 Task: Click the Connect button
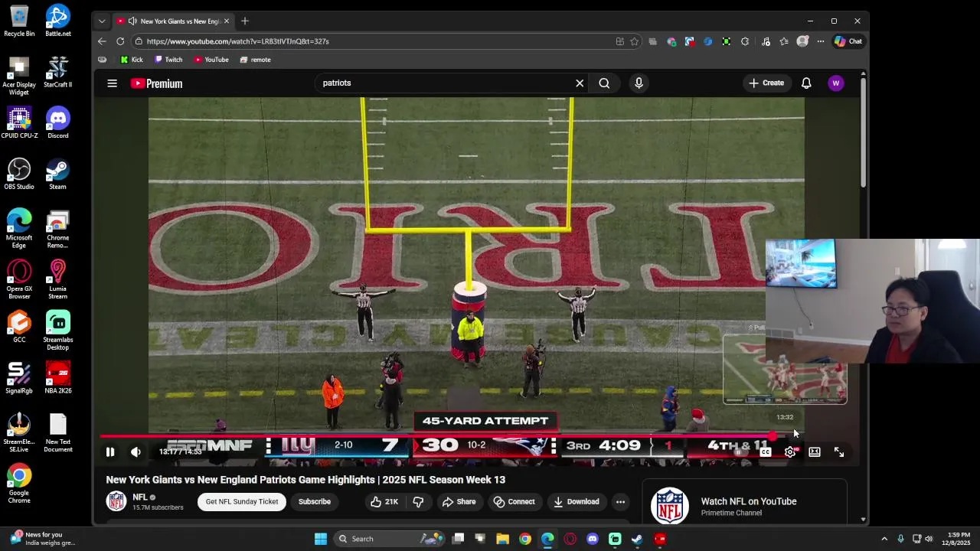514,501
